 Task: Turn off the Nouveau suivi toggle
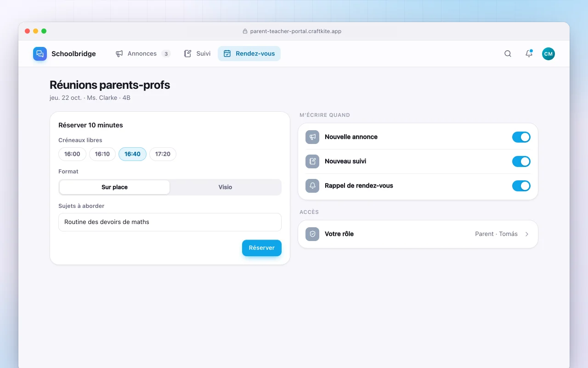pos(521,161)
